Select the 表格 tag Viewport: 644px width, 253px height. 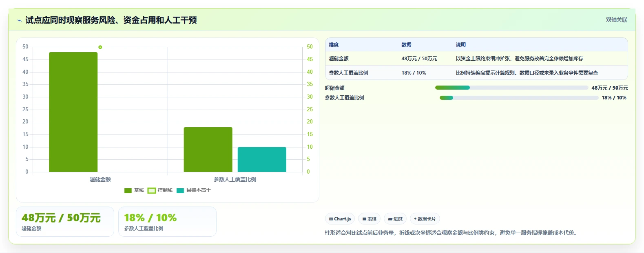click(x=369, y=219)
